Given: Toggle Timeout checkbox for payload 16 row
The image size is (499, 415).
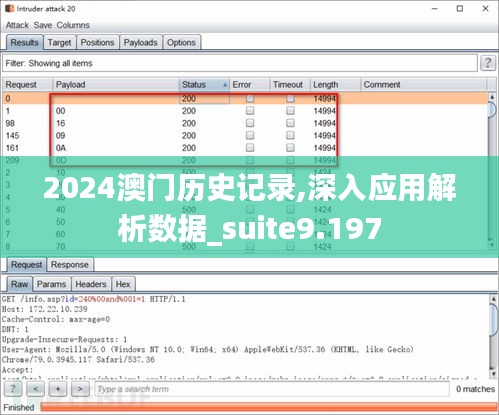Looking at the screenshot, I should pos(290,123).
